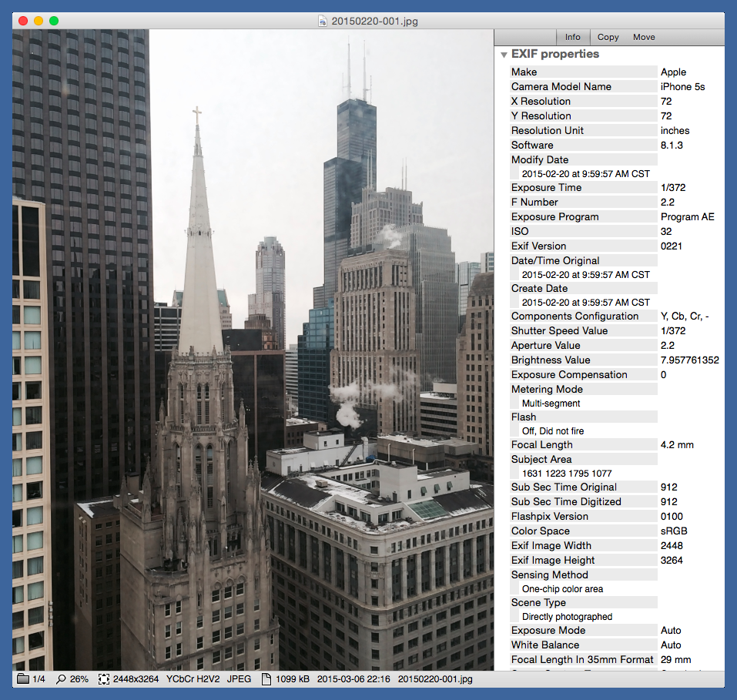Click the ISO property label
737x700 pixels.
[520, 232]
